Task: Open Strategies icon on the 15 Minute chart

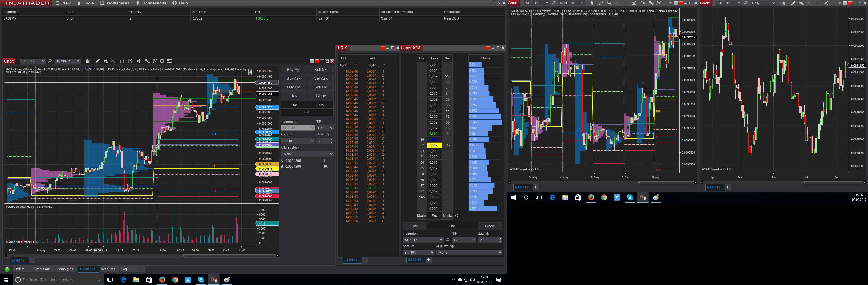Action: (x=162, y=61)
